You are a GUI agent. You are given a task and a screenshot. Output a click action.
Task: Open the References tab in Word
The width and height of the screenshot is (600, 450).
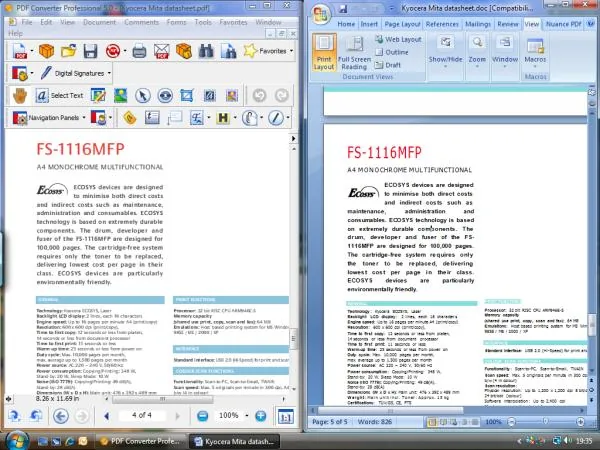[x=442, y=24]
